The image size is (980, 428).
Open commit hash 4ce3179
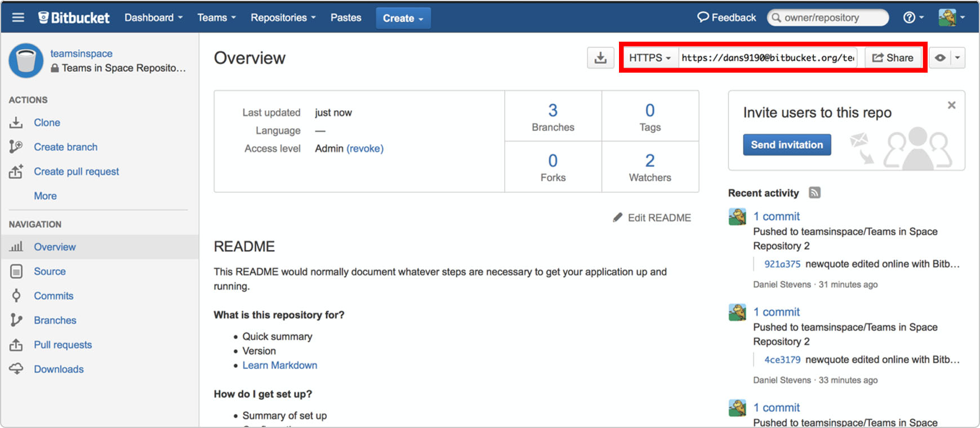pos(782,359)
